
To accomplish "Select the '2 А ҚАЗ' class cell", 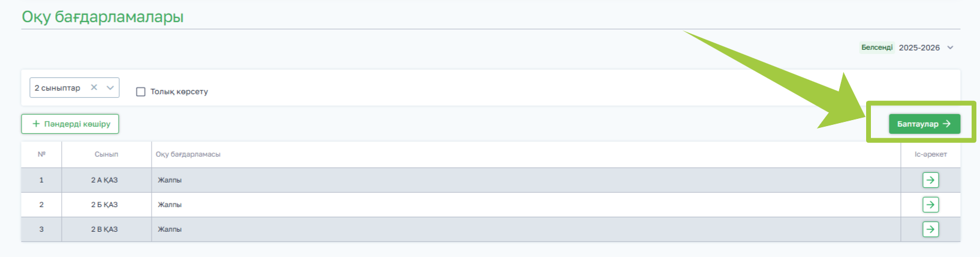I will (104, 180).
